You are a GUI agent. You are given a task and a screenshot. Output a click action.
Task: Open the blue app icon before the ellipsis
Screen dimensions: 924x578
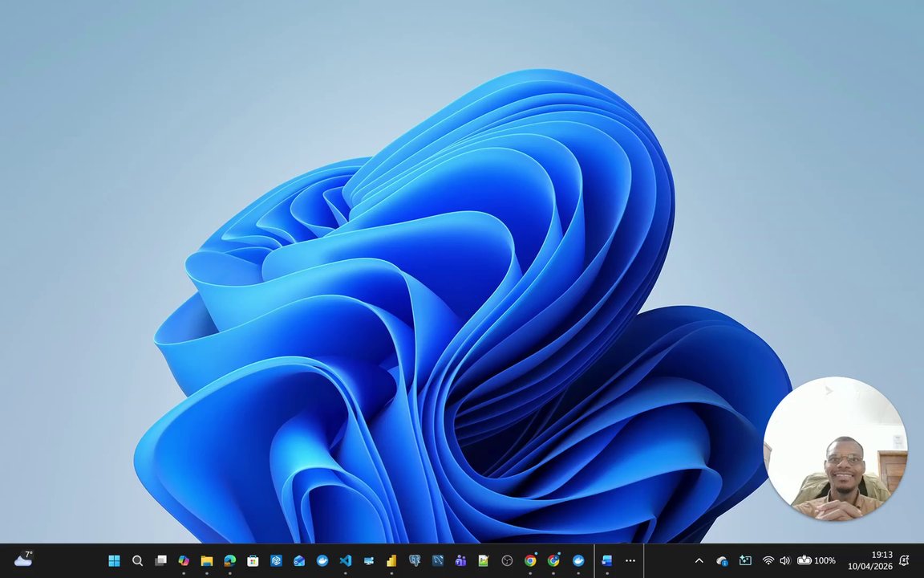tap(607, 560)
